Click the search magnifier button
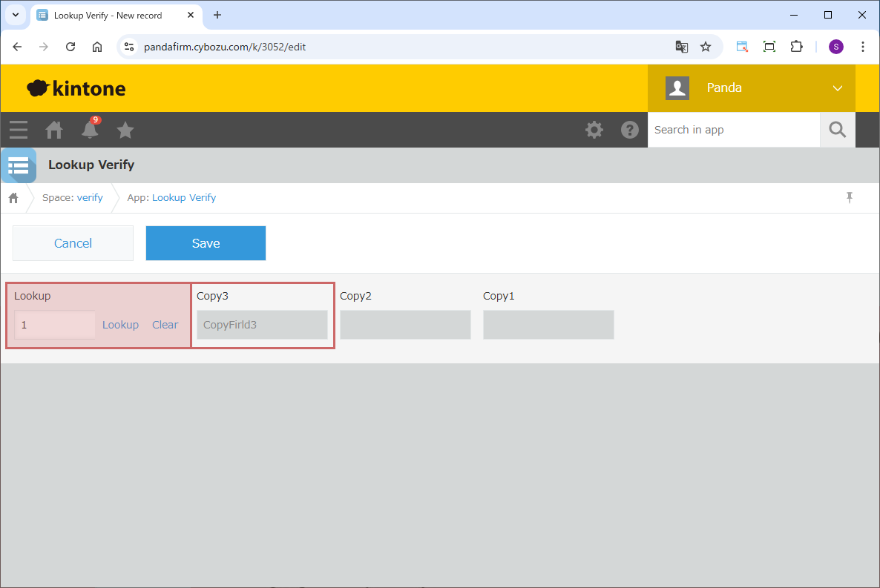880x588 pixels. [837, 130]
